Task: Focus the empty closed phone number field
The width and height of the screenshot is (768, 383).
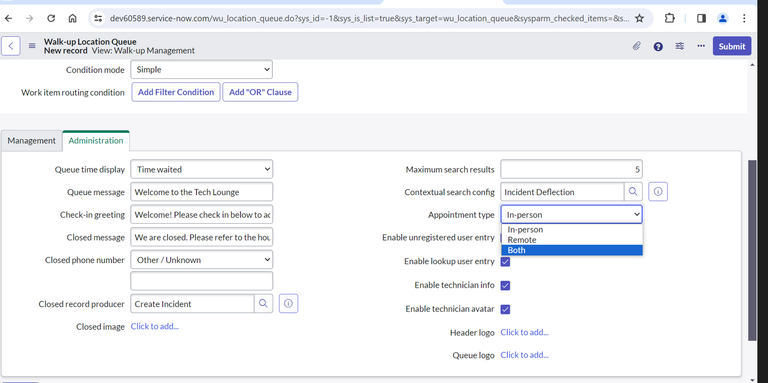Action: click(201, 281)
